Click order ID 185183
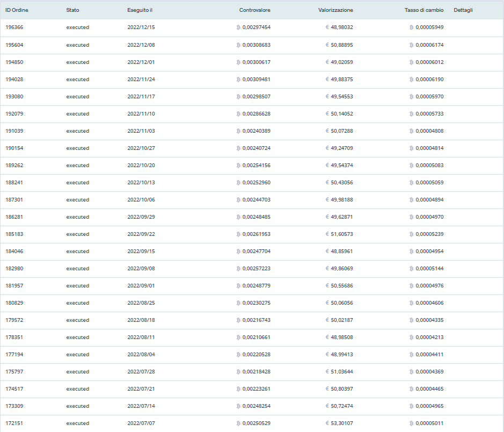 pos(14,234)
